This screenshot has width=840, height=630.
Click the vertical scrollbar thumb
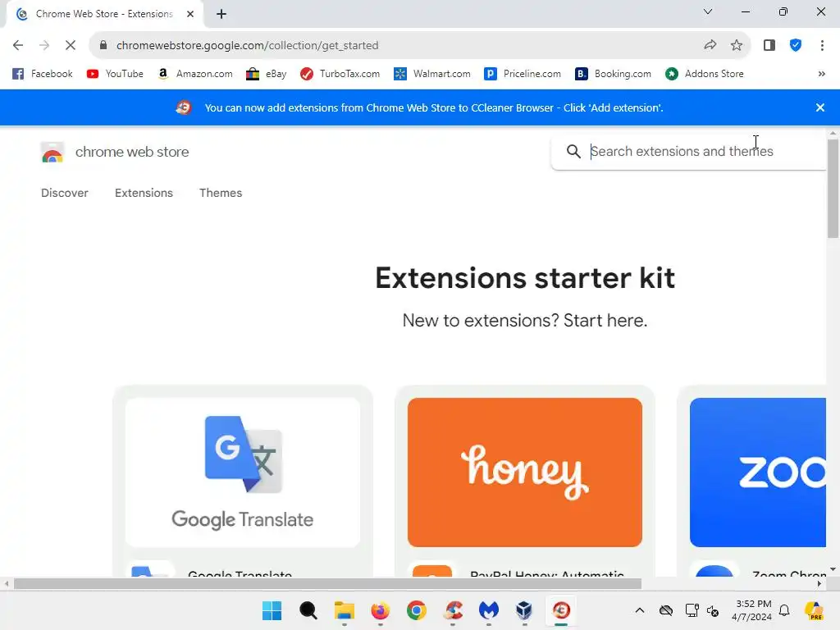point(833,188)
